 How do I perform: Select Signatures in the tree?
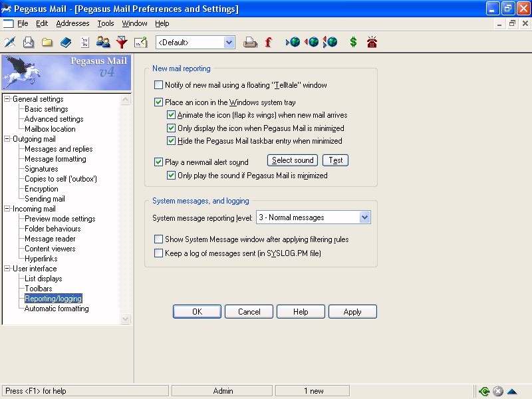point(41,169)
